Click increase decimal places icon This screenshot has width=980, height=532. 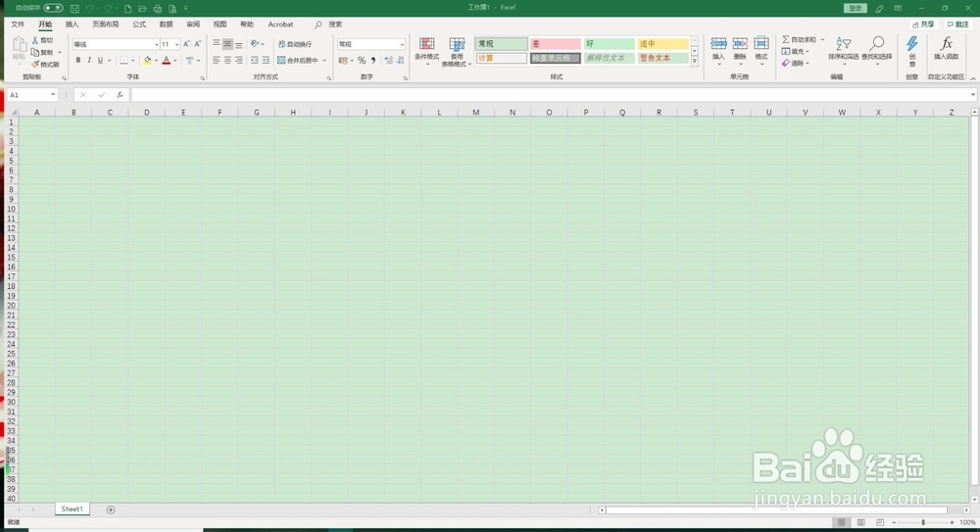point(389,61)
